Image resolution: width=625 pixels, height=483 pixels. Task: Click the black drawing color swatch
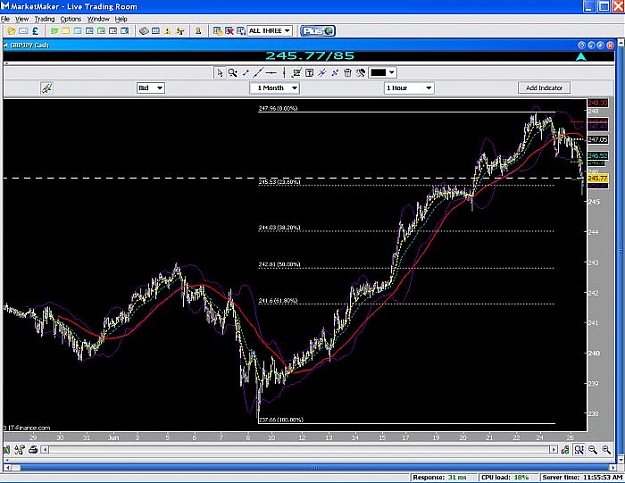[x=378, y=73]
